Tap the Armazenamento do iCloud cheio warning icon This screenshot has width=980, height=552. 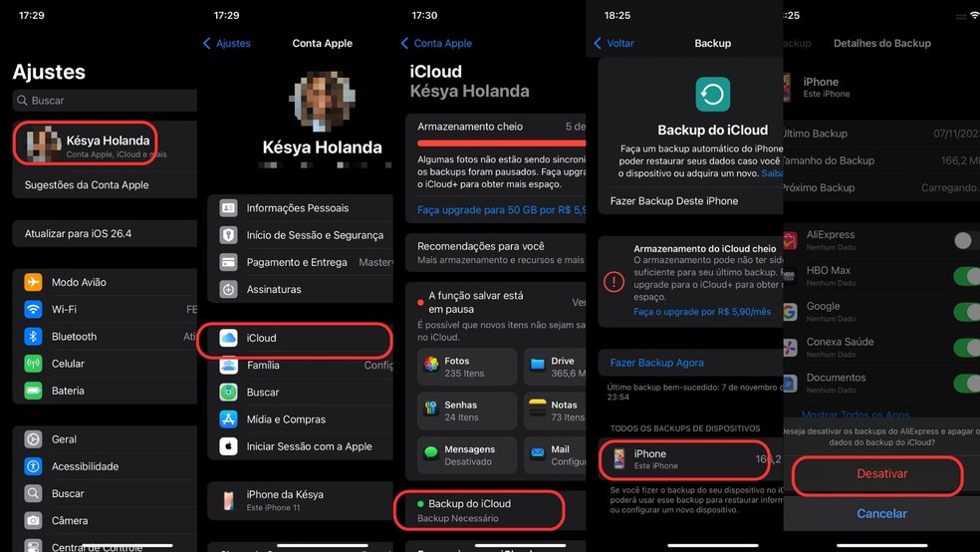click(613, 282)
